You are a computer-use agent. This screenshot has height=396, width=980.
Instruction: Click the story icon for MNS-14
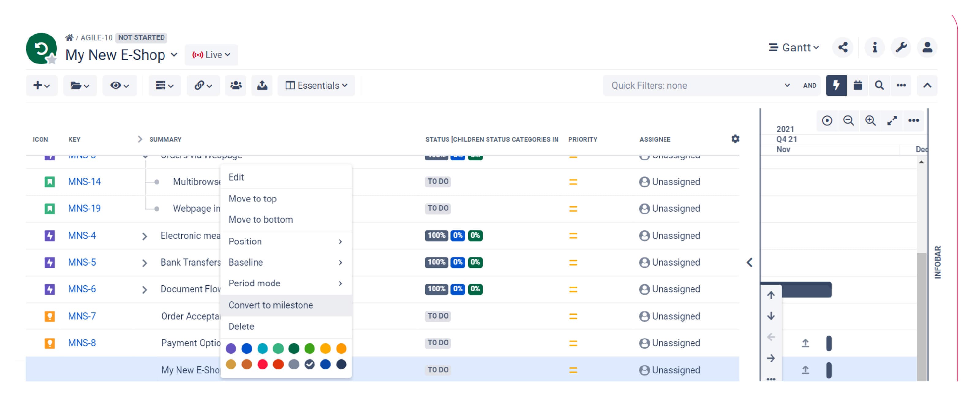tap(49, 182)
